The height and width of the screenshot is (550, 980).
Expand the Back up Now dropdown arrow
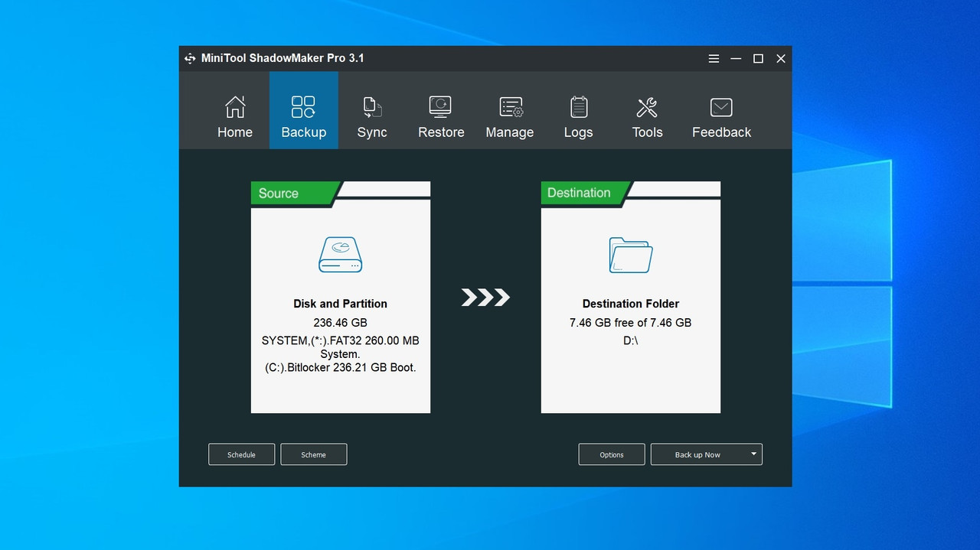753,454
